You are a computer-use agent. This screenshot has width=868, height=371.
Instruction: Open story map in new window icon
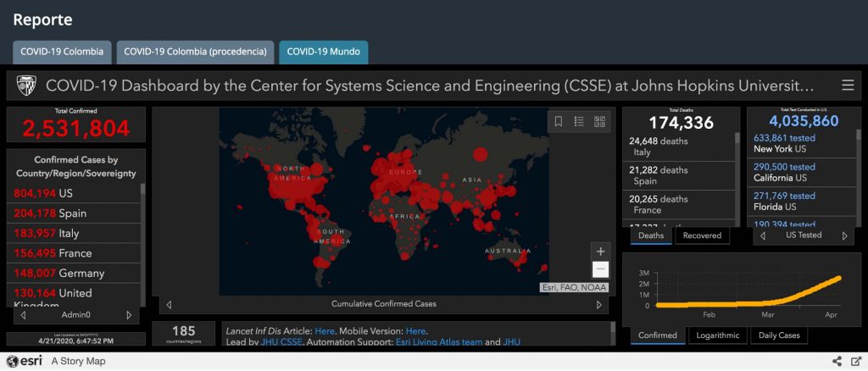[x=856, y=362]
